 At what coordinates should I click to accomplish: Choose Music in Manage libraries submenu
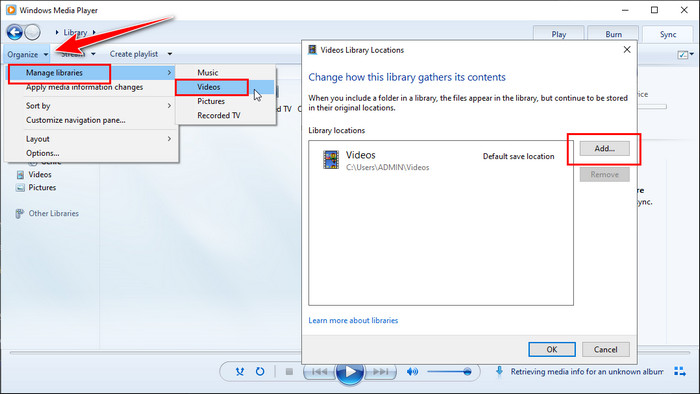225,72
